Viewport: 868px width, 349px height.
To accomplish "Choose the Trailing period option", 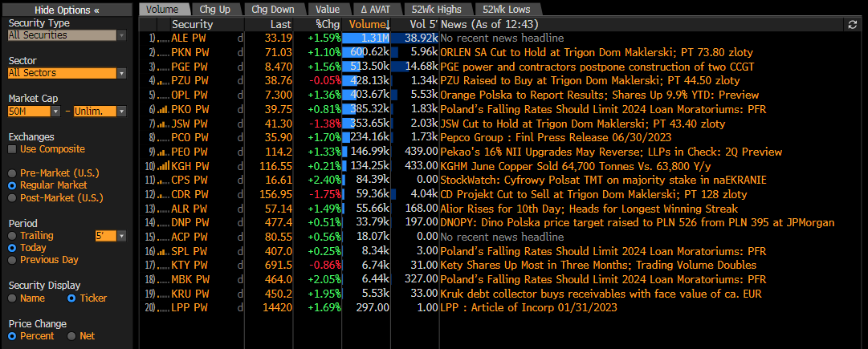I will pos(12,236).
